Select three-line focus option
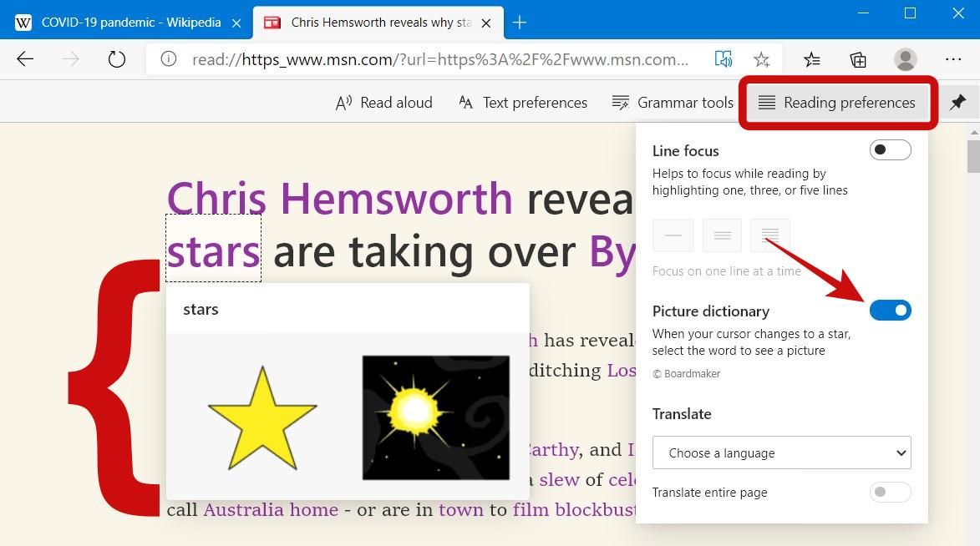The width and height of the screenshot is (980, 546). point(722,235)
